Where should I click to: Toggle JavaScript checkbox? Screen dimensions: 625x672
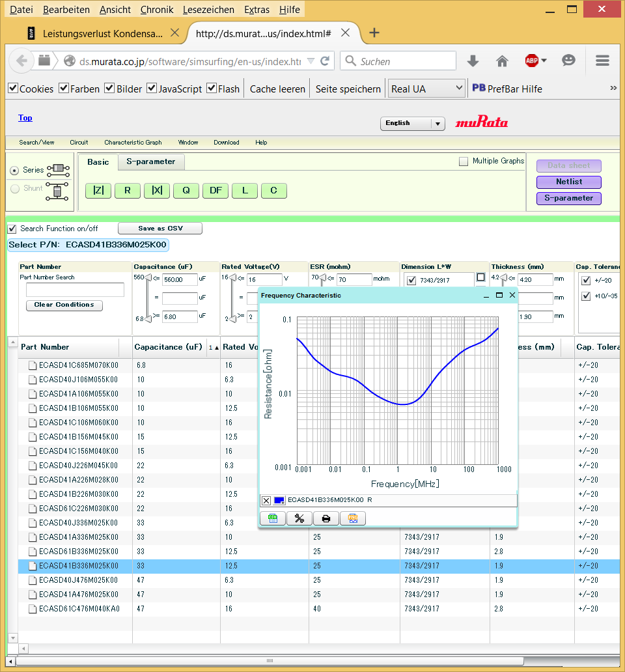coord(152,89)
